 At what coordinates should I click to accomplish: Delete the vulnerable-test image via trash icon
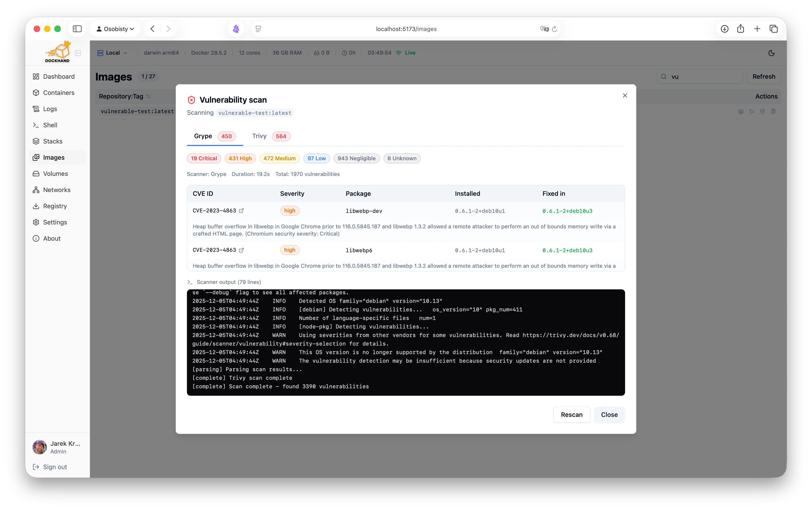tap(773, 111)
